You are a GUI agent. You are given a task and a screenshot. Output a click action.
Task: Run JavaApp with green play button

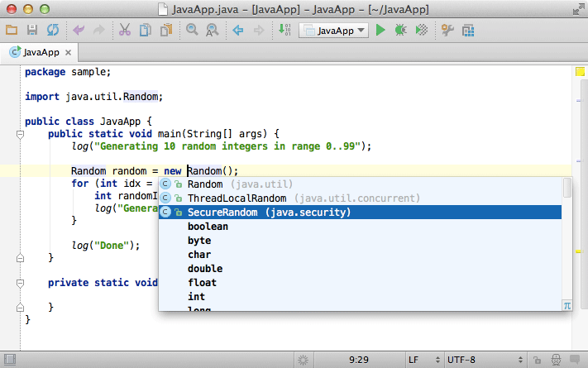pyautogui.click(x=380, y=30)
